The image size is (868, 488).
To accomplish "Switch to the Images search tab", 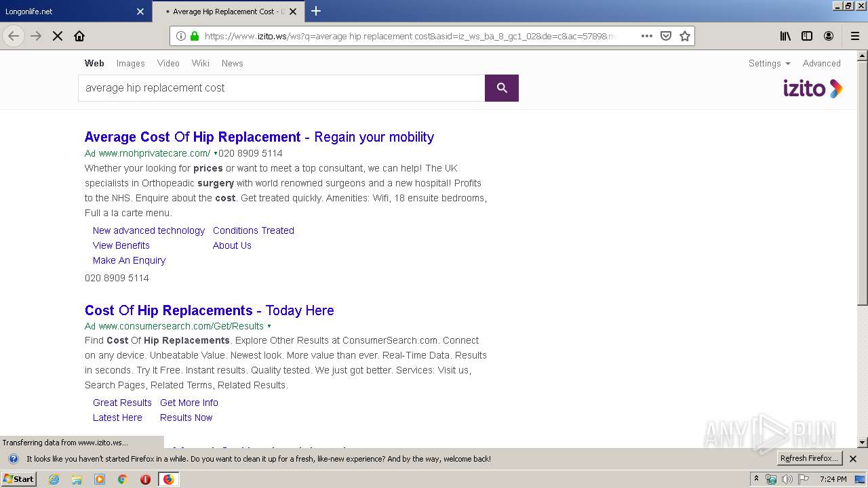I will point(131,63).
